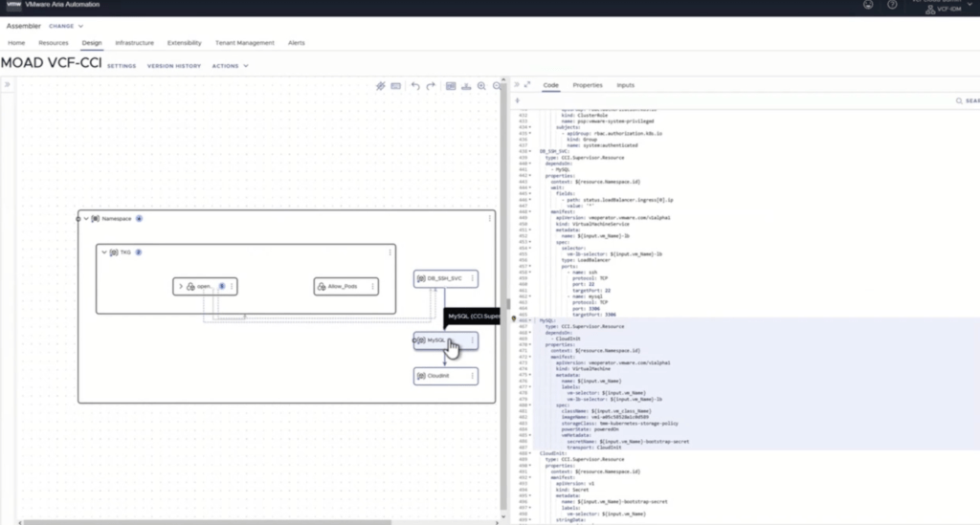The image size is (980, 525).
Task: Select the CloudInit node on canvas
Action: tap(440, 376)
